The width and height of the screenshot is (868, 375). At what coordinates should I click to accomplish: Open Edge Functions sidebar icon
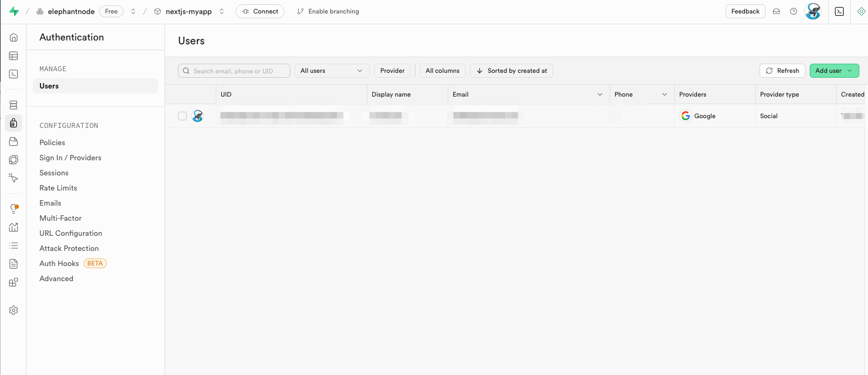13,160
